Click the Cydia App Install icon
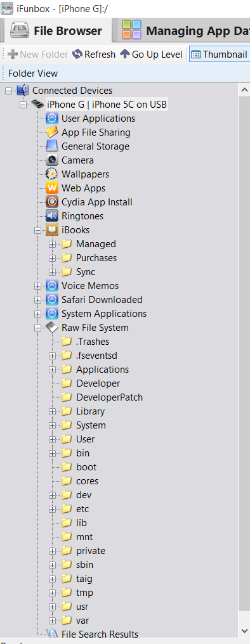The height and width of the screenshot is (644, 250). [x=52, y=202]
